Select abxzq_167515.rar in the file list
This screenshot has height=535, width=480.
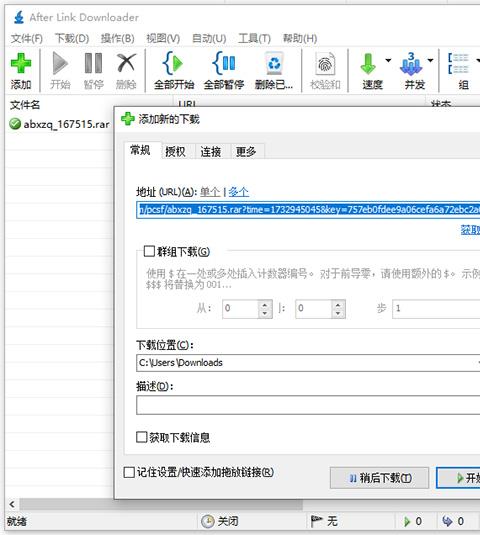[x=66, y=124]
